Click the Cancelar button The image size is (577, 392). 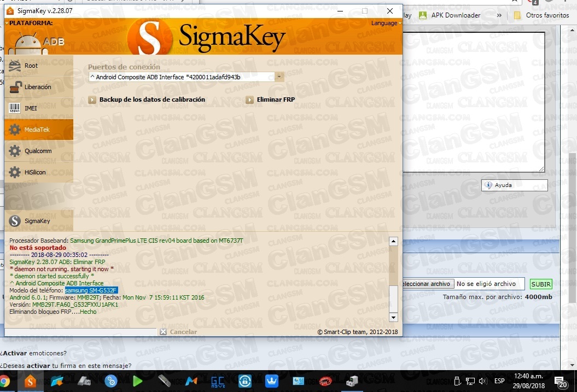[178, 332]
